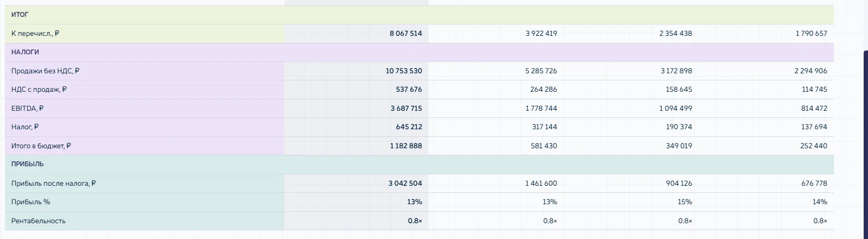Select the EBITDA, ₽ row label
This screenshot has width=868, height=239.
pos(28,109)
